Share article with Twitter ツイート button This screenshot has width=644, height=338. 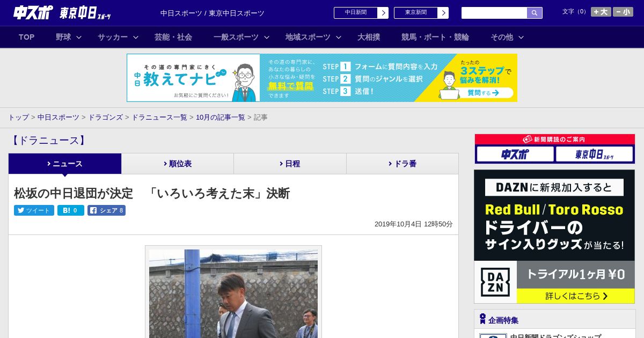[x=34, y=210]
